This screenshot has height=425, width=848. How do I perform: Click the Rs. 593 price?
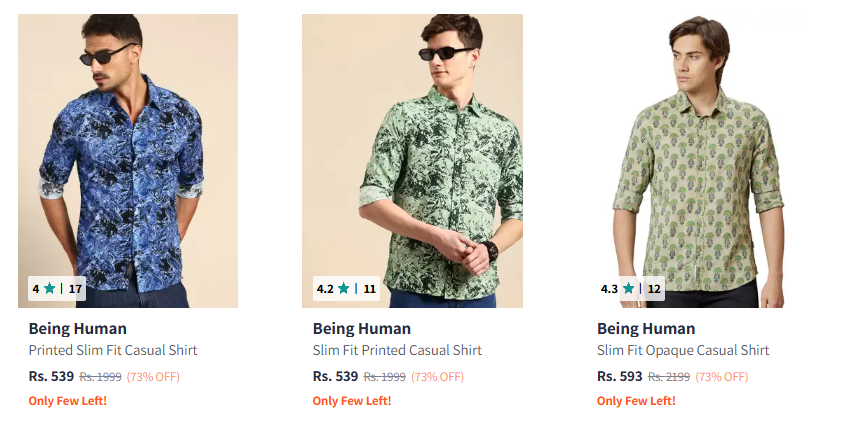[x=620, y=377]
